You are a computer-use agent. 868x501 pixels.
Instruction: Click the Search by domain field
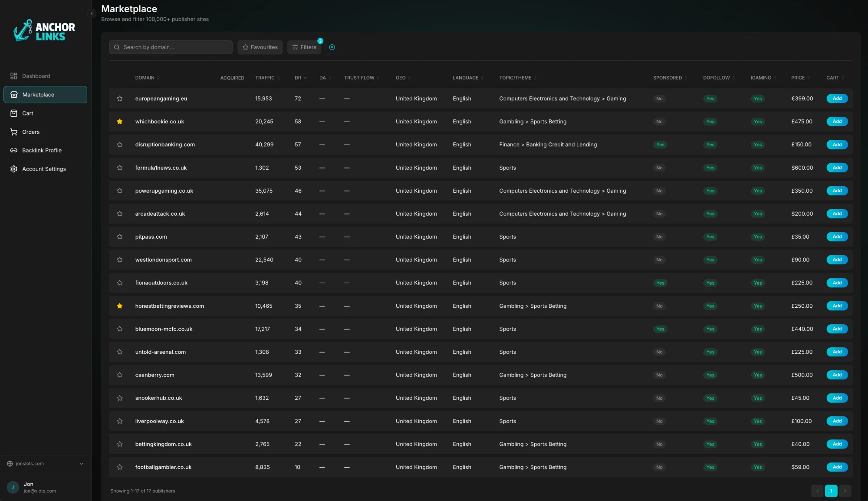click(171, 47)
